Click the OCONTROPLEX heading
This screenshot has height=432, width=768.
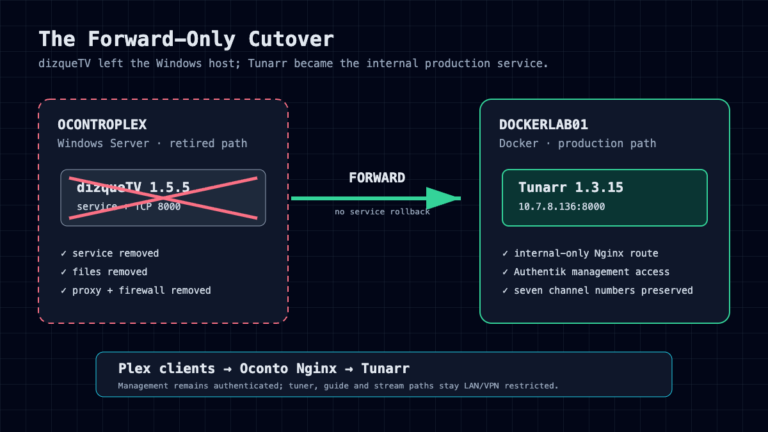tap(102, 124)
